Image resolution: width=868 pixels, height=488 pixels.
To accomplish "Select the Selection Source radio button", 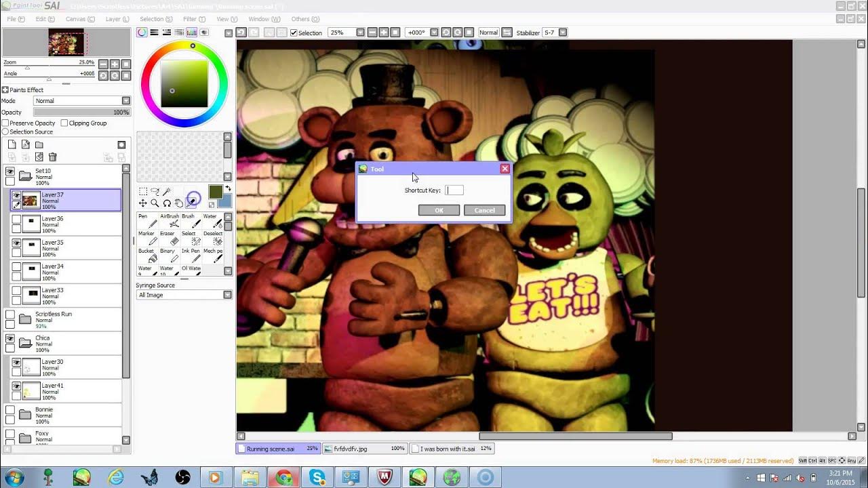I will 6,131.
